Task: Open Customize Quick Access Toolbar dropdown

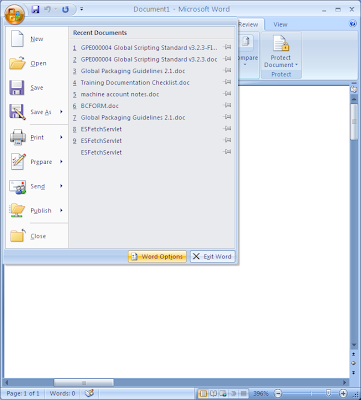Action: 82,9
